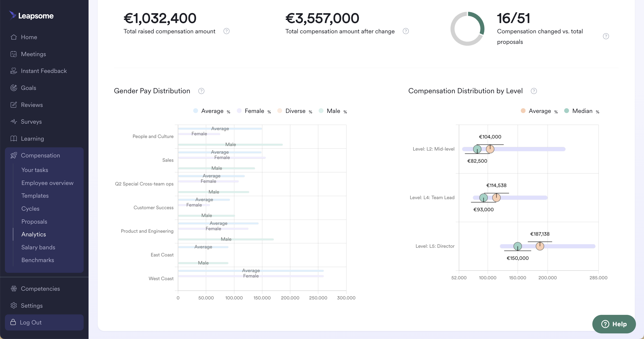
Task: Click the Instant Feedback hand icon
Action: tap(14, 71)
